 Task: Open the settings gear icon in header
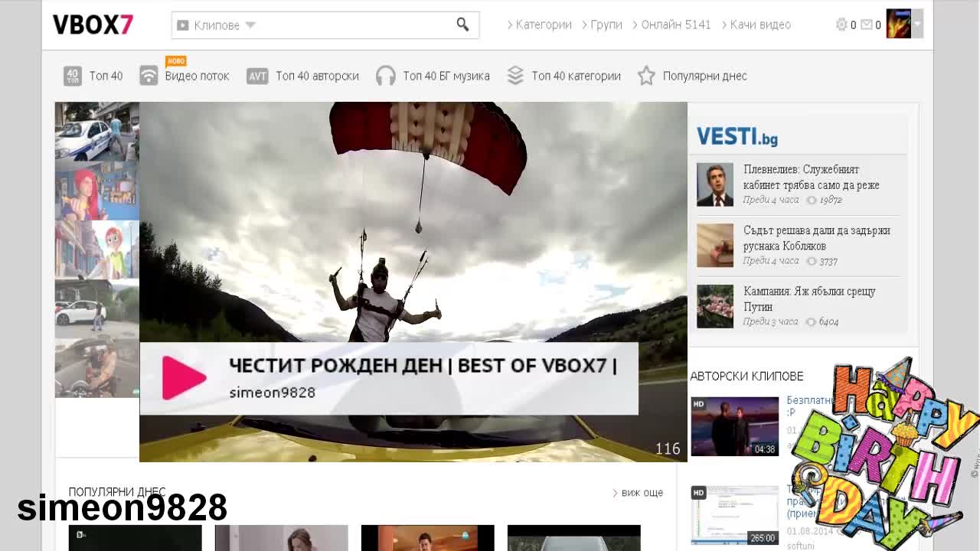841,24
